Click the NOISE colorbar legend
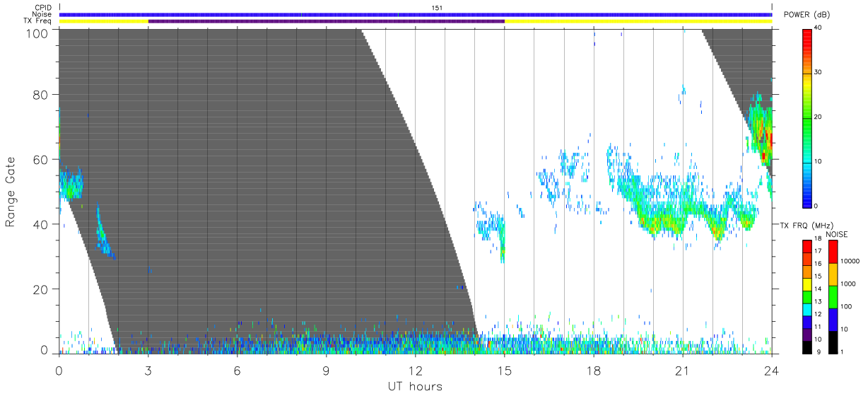This screenshot has width=868, height=401. tap(833, 296)
